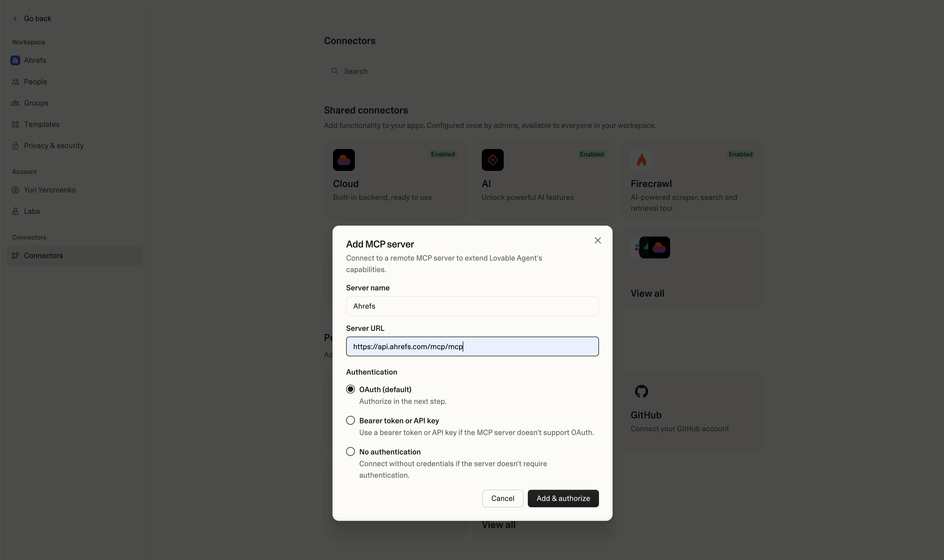Screen dimensions: 944x560
Task: Select Bearer token or API key option
Action: [x=351, y=420]
